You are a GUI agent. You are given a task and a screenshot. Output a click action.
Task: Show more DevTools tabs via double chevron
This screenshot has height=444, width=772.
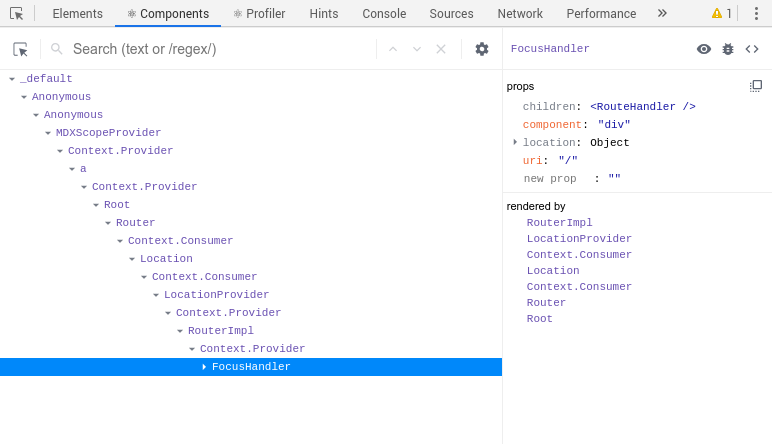pos(662,13)
